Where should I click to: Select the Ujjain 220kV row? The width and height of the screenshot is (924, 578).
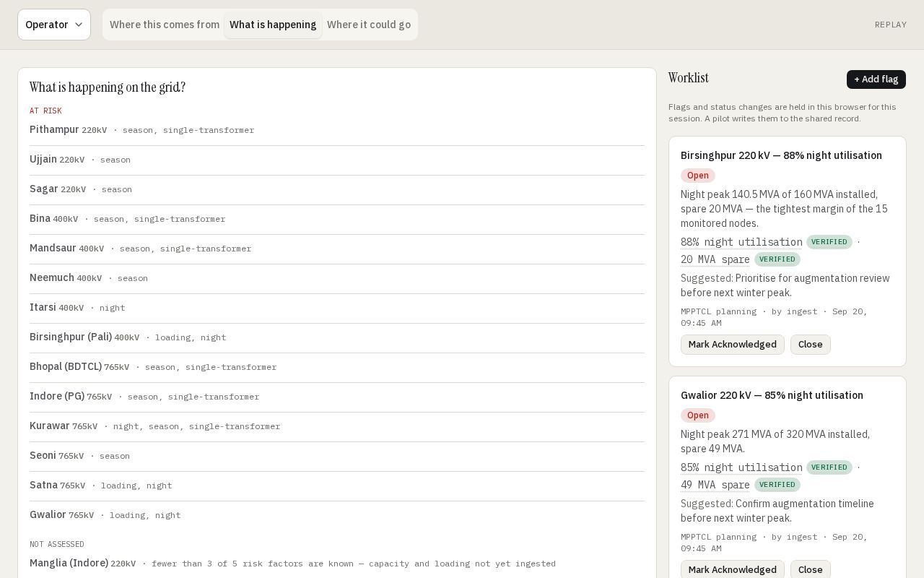coord(337,160)
